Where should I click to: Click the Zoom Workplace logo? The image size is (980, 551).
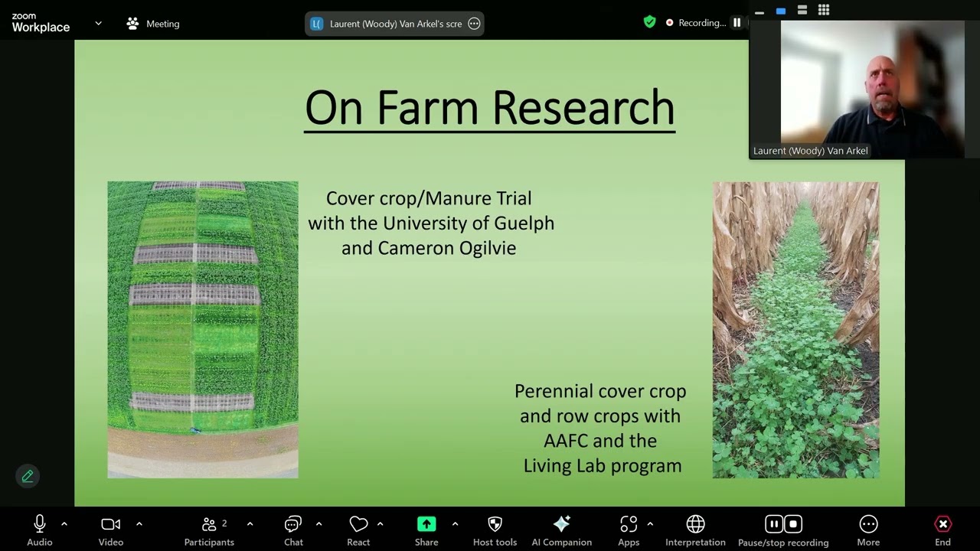click(x=41, y=23)
